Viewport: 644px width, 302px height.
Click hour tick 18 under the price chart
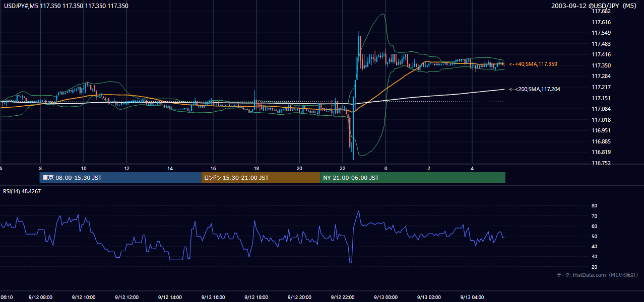tap(256, 168)
